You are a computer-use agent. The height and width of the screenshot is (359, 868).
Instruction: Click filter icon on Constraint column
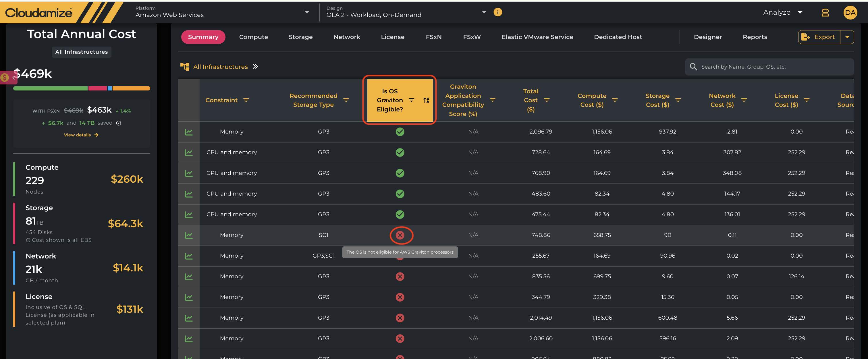pos(246,100)
